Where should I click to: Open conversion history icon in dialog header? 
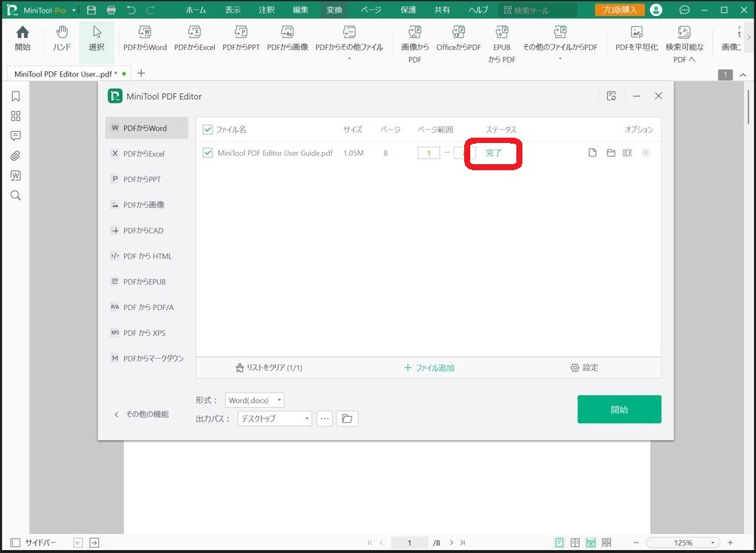[612, 96]
